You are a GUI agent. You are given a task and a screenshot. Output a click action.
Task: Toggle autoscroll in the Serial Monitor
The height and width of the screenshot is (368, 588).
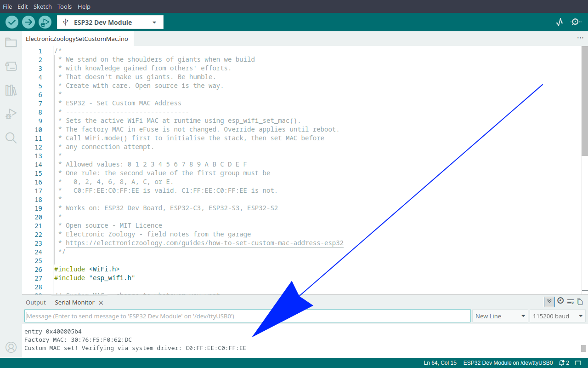[549, 302]
